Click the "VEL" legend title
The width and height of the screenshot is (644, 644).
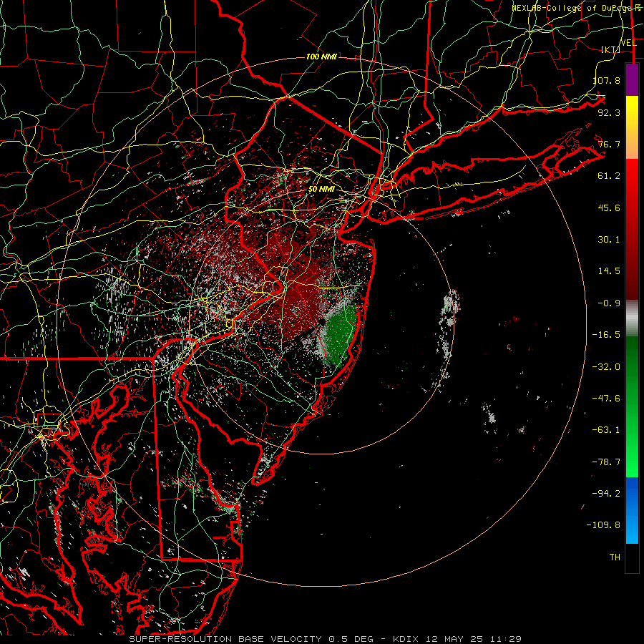(629, 43)
